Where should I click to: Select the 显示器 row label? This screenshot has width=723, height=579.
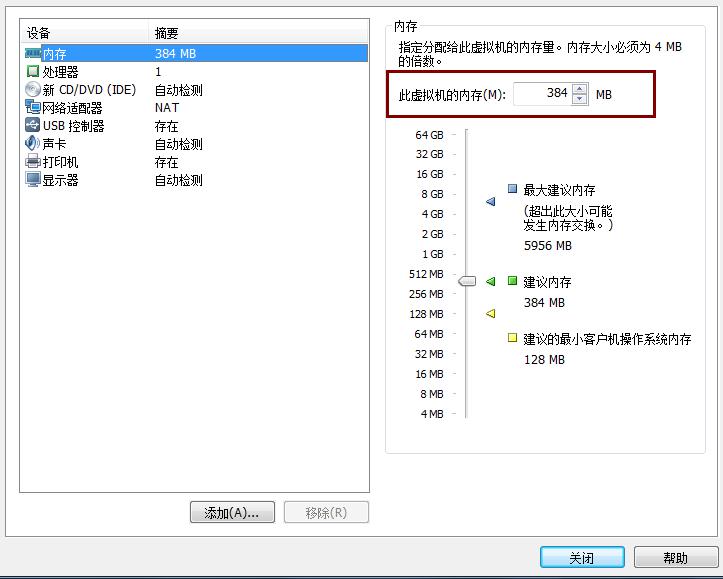click(60, 180)
